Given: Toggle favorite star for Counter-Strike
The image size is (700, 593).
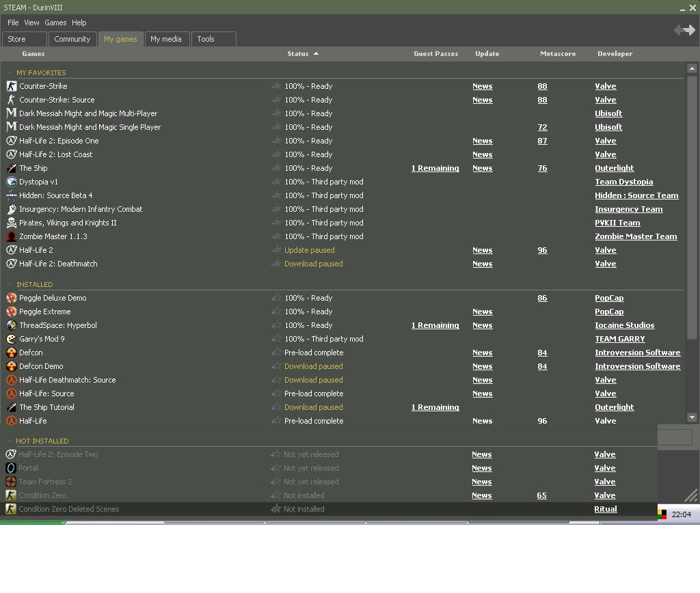Looking at the screenshot, I should [276, 86].
